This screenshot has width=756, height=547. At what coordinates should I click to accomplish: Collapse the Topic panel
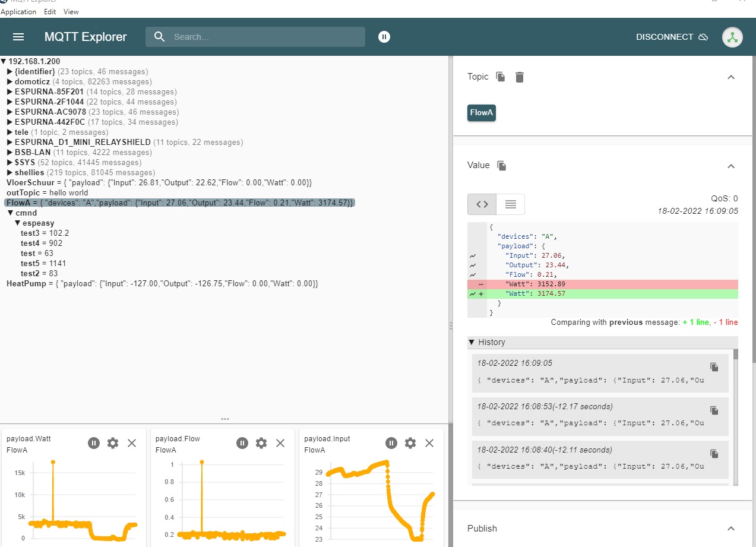(731, 77)
